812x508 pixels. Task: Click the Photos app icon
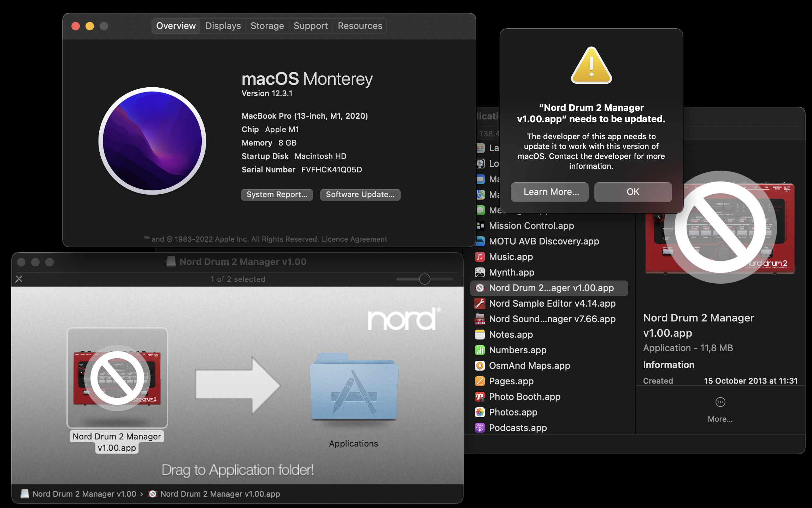click(480, 412)
